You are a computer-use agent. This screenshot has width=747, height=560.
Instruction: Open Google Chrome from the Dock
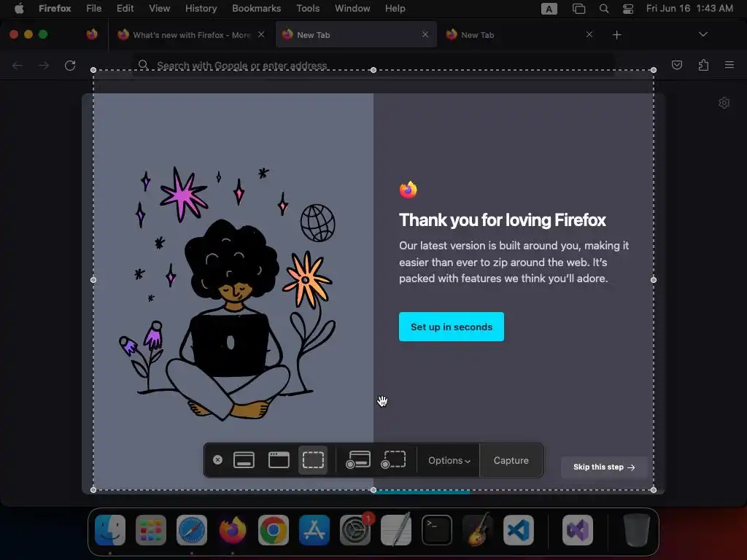tap(274, 530)
